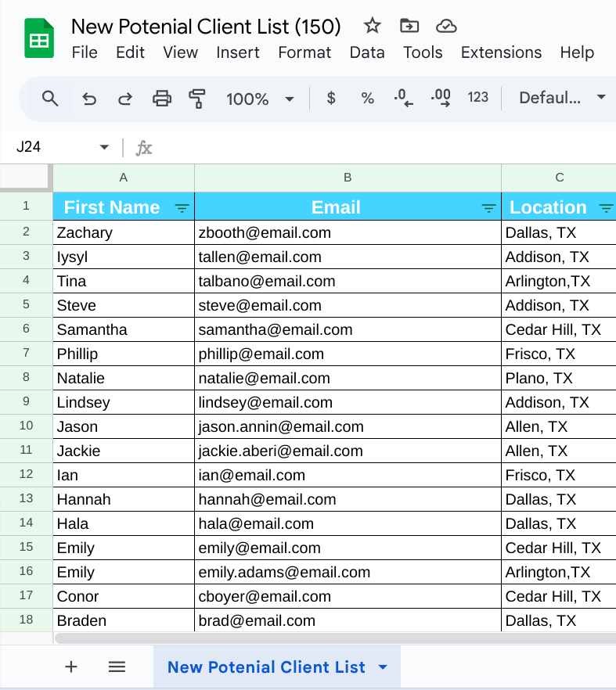This screenshot has height=690, width=616.
Task: Toggle filter on First Name column
Action: point(182,208)
